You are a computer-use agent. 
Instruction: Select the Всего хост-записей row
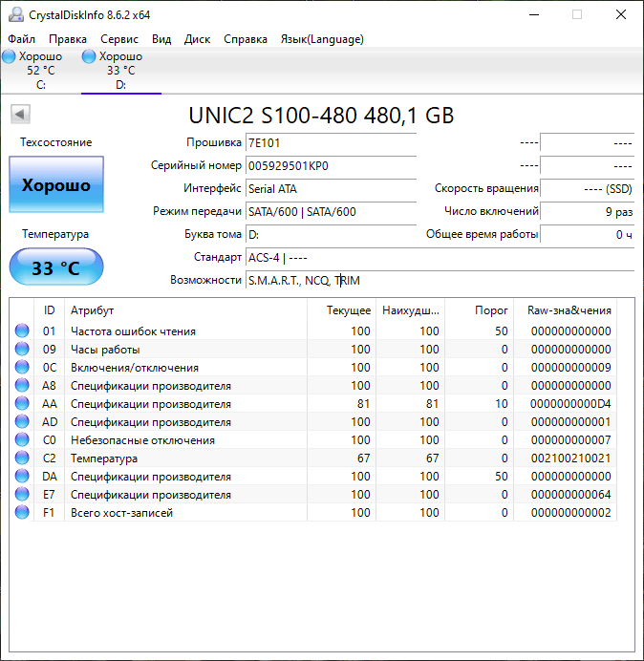[313, 512]
